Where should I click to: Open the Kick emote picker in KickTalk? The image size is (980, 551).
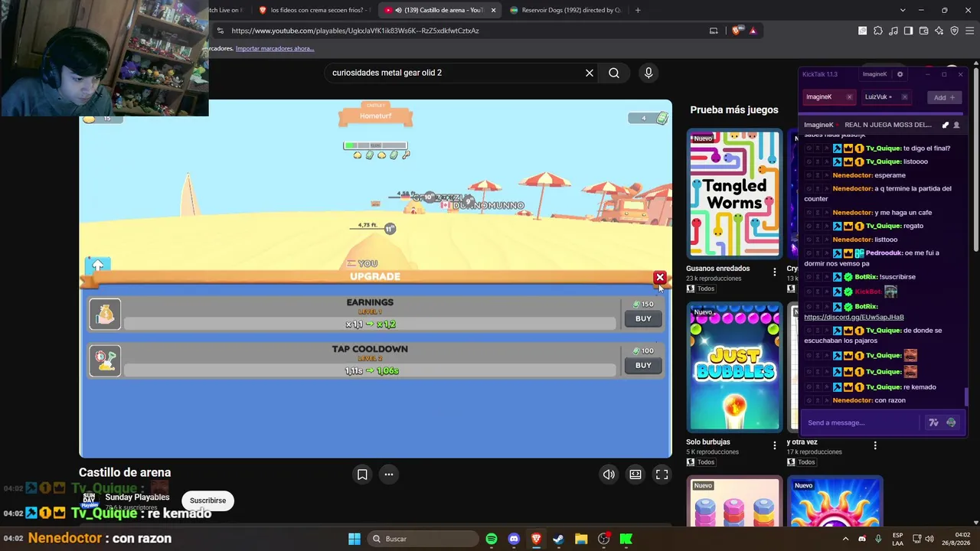coord(951,422)
